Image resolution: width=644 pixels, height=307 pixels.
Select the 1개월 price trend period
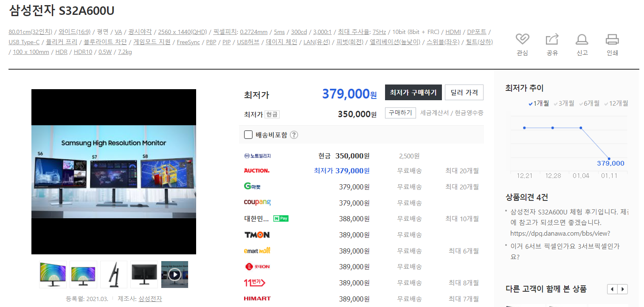click(539, 103)
